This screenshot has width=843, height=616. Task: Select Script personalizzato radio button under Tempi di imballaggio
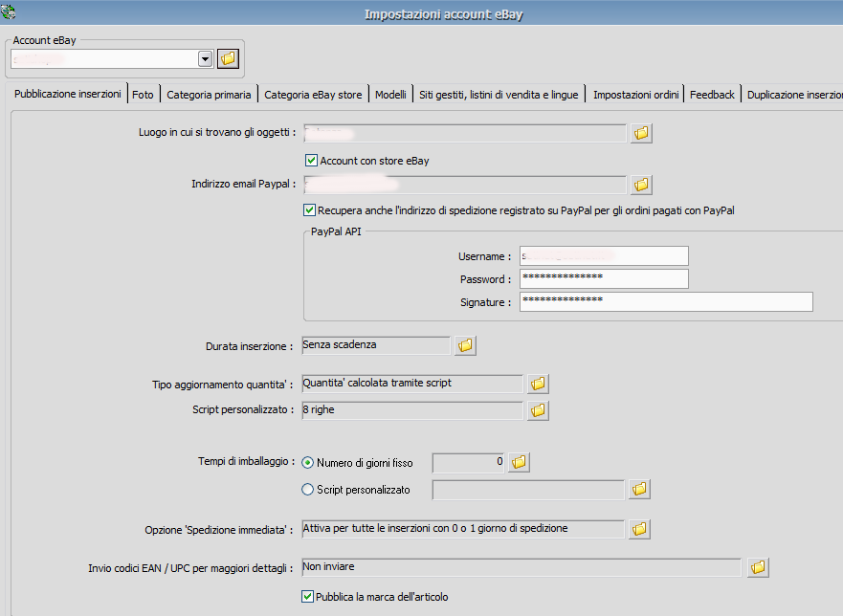(x=307, y=489)
